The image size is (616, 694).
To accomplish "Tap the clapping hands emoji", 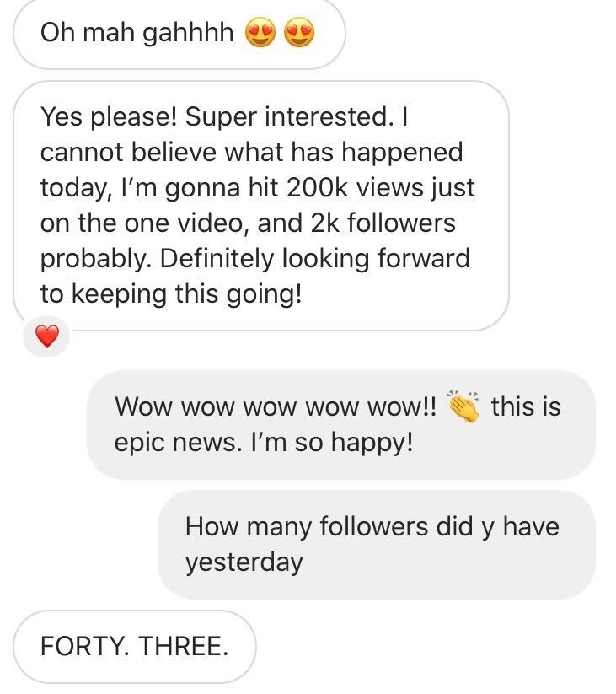I will click(x=463, y=407).
